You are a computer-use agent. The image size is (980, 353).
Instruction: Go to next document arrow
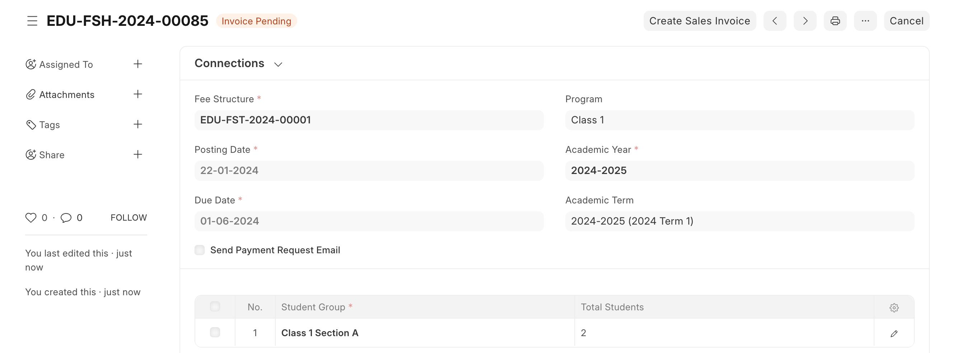804,21
